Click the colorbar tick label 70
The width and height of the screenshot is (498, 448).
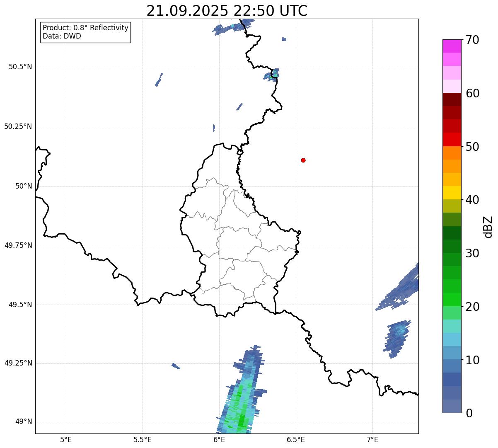point(472,40)
